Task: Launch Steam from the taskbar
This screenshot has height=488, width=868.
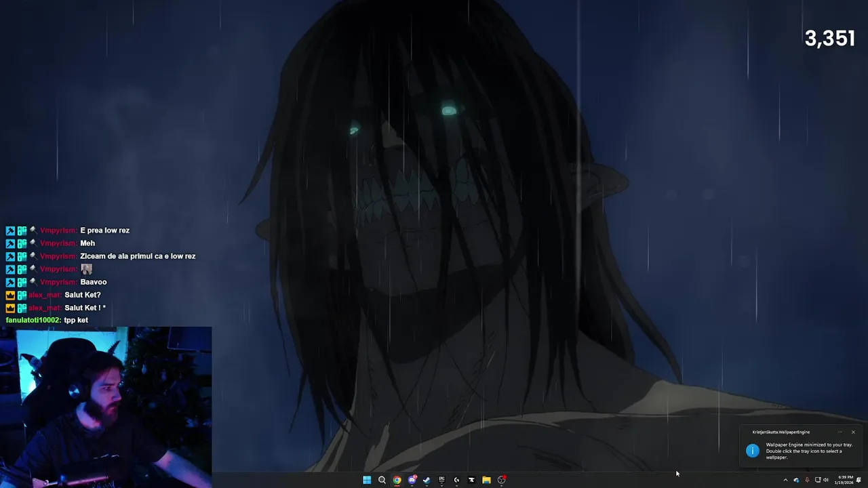Action: (427, 480)
